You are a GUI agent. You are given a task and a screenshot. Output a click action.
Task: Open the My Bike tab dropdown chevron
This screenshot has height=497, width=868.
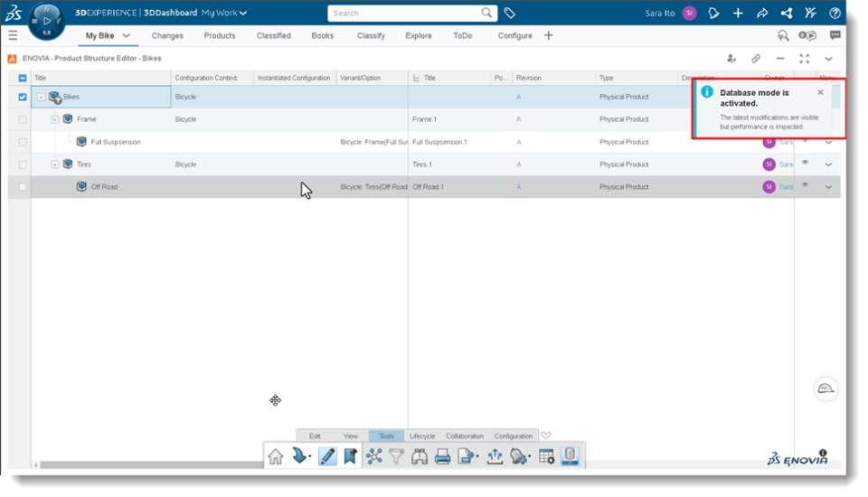127,35
